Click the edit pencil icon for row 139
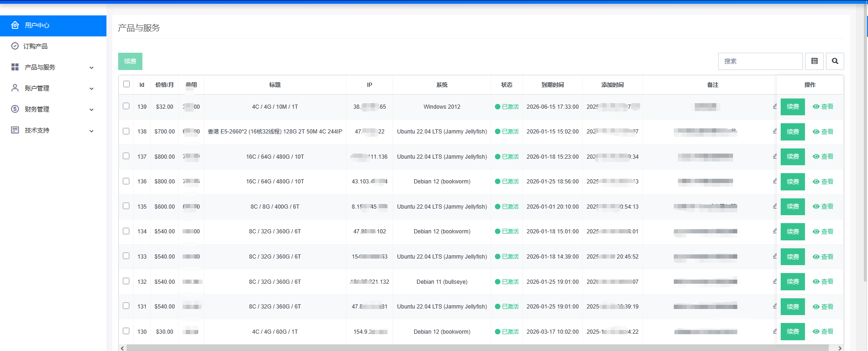 coord(775,106)
